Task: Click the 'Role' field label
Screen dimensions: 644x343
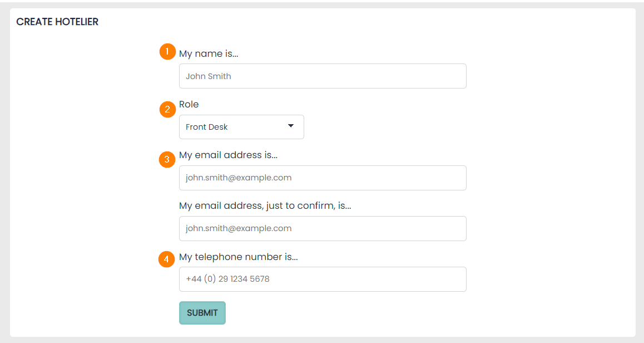Action: coord(189,105)
